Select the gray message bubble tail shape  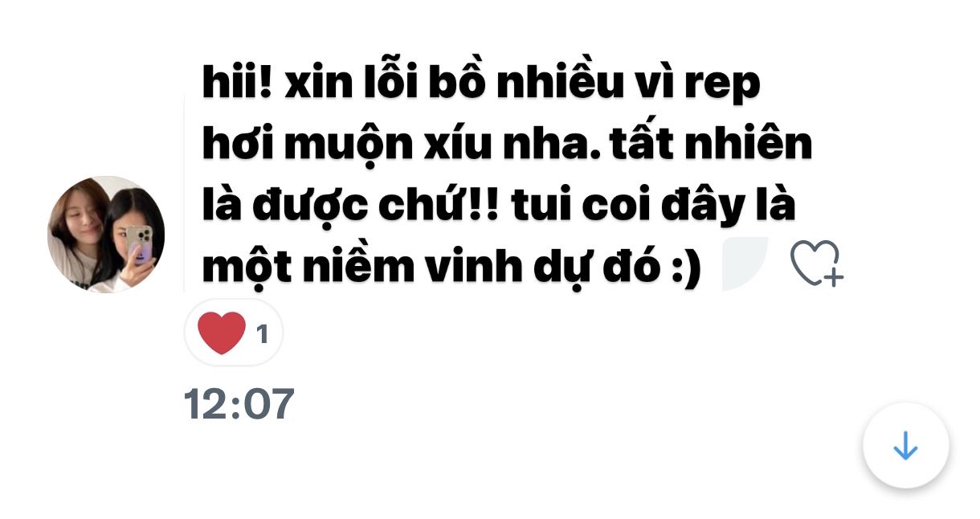(745, 264)
